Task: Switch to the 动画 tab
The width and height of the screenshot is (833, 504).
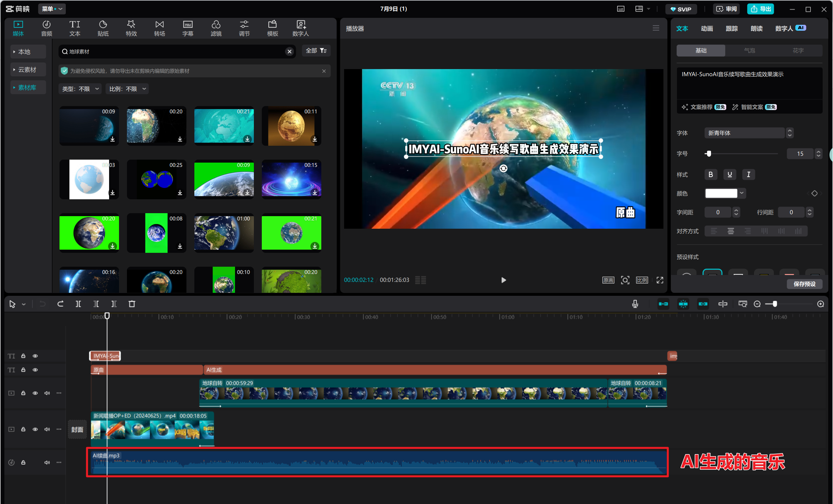Action: pos(707,28)
